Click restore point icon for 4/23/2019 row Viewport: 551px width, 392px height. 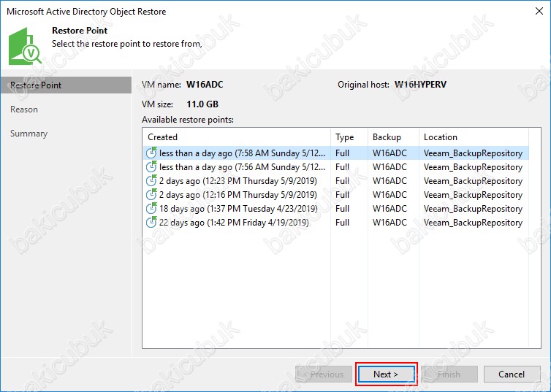tap(151, 209)
